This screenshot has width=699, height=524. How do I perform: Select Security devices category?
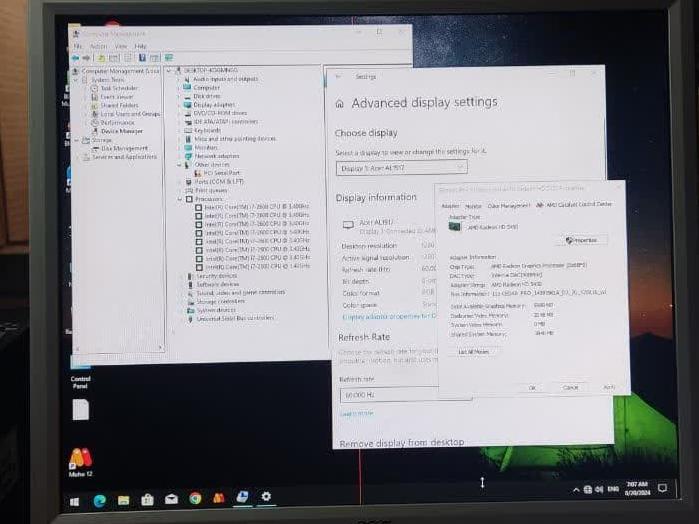coord(217,276)
